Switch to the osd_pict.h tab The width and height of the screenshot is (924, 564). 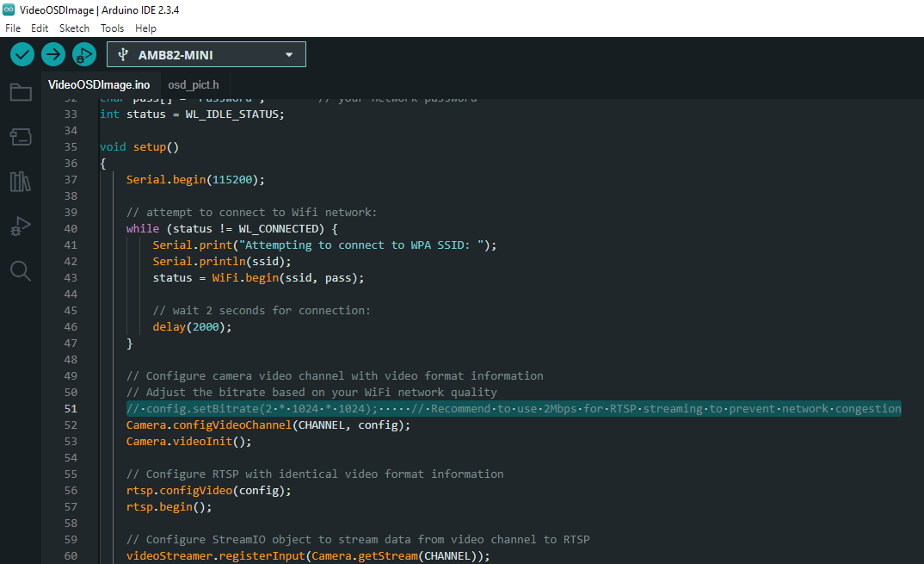coord(194,84)
